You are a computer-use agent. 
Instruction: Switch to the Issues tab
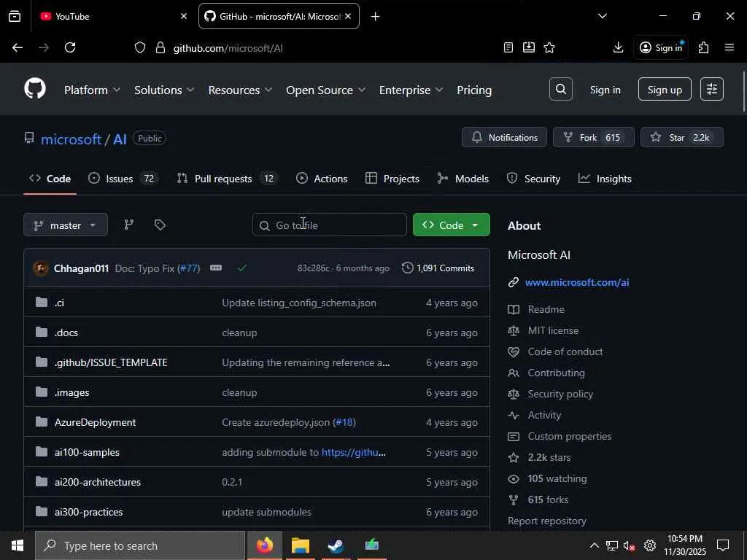123,179
